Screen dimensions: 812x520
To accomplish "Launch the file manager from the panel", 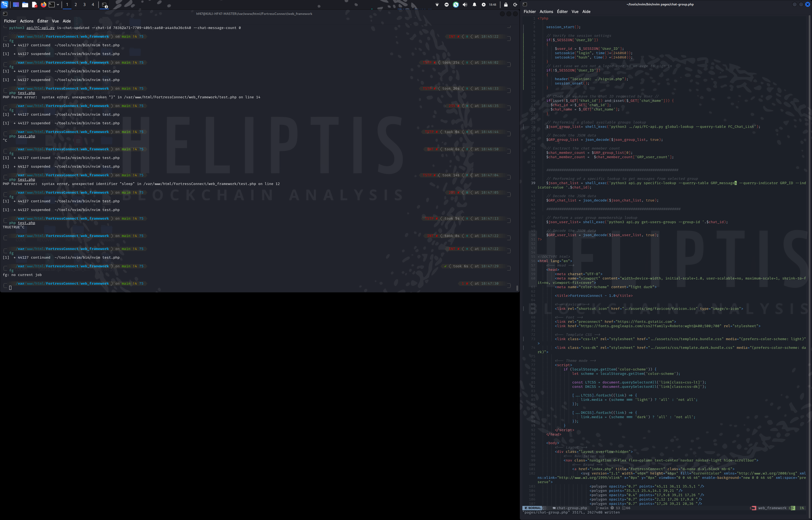I will (x=25, y=4).
